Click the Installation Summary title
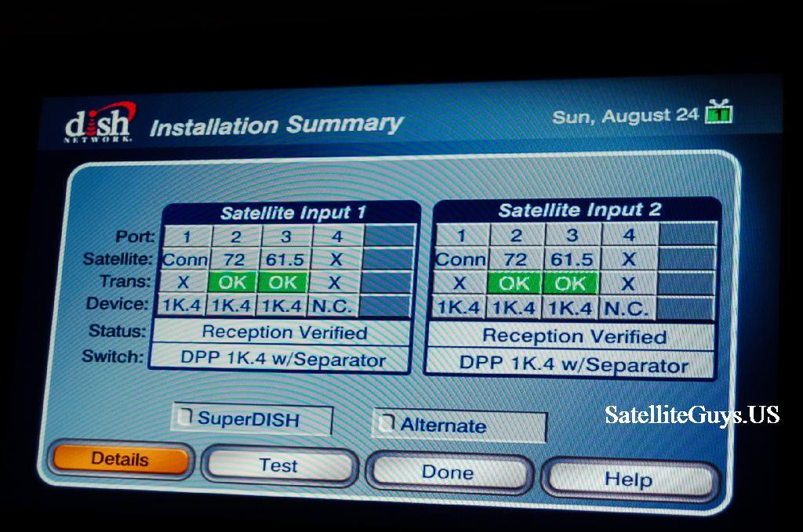 277,125
